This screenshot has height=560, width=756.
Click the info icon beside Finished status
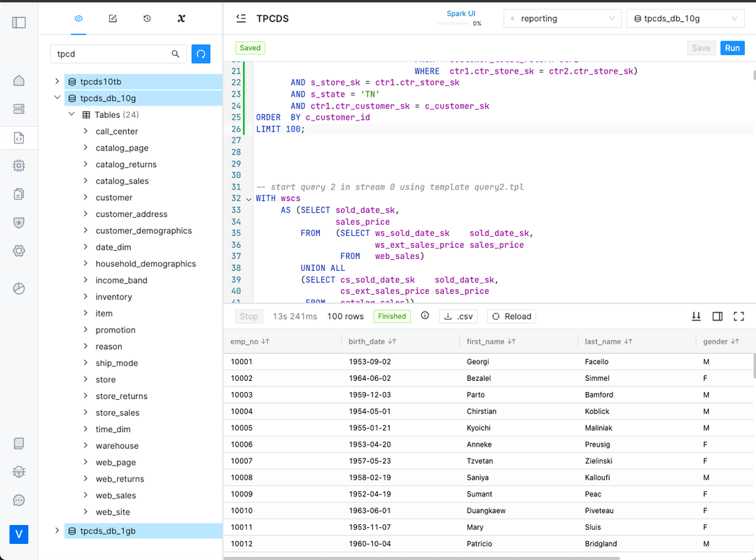click(x=425, y=316)
